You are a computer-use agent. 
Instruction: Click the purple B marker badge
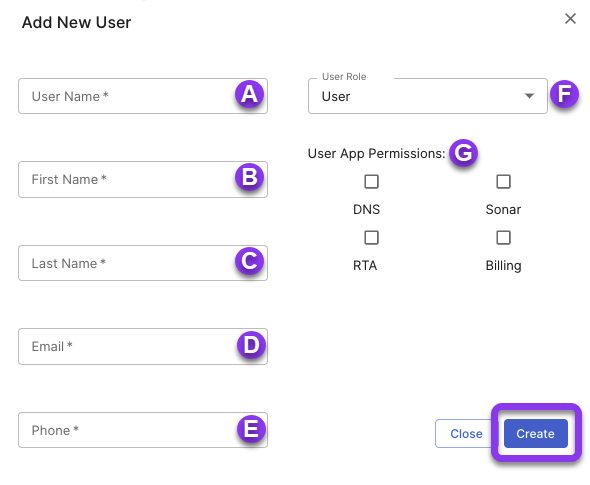249,177
